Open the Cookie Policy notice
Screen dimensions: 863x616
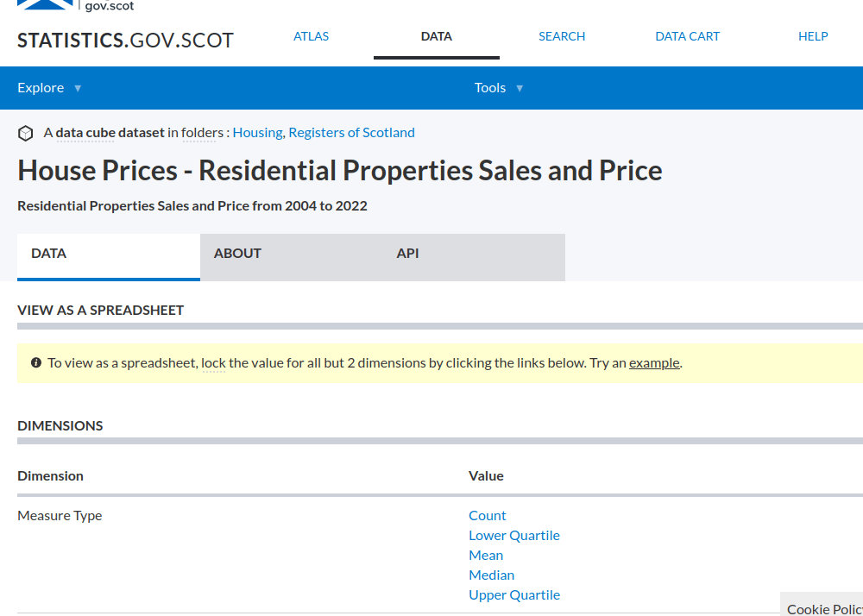823,608
